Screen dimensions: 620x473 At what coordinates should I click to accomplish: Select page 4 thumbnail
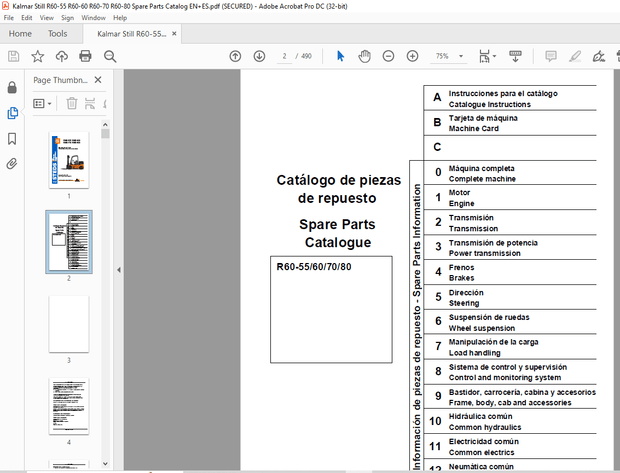pos(69,406)
